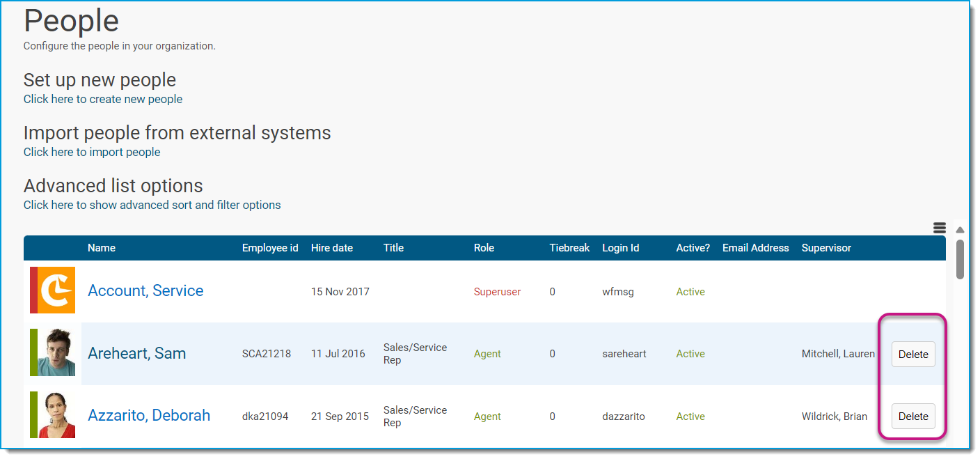Click the scrollbar up arrow
The image size is (980, 459).
[x=960, y=230]
